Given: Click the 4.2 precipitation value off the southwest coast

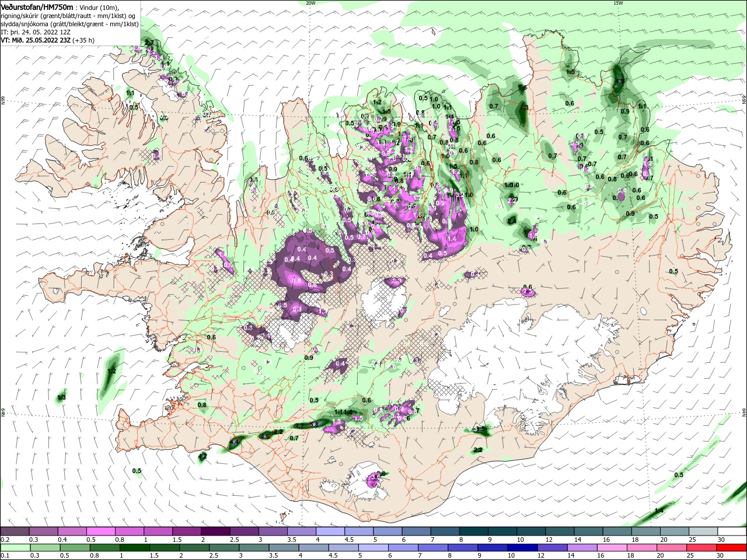Looking at the screenshot, I should 203,456.
